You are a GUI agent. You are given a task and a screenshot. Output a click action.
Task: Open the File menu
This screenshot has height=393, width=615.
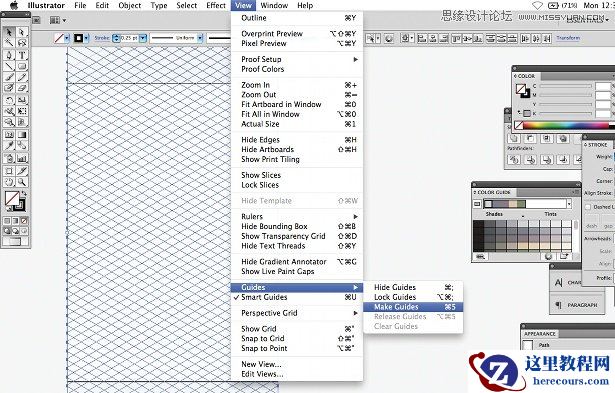[80, 5]
